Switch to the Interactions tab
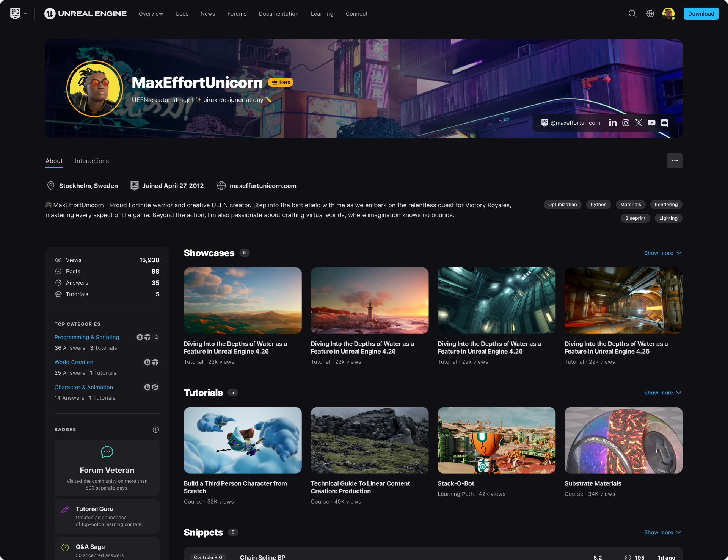The width and height of the screenshot is (728, 560). (x=92, y=161)
